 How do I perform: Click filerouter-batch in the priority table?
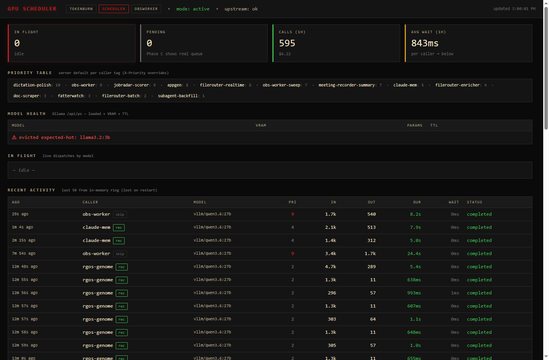click(121, 96)
